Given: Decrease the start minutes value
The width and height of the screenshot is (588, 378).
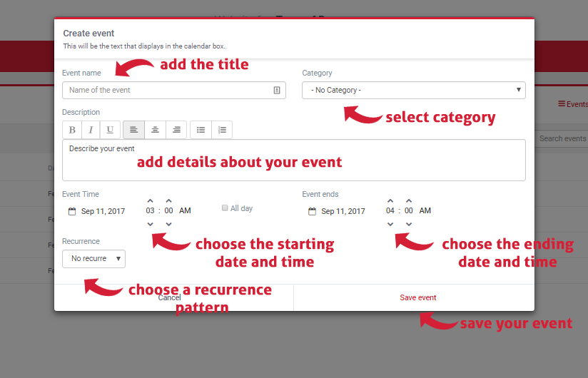Looking at the screenshot, I should click(168, 224).
